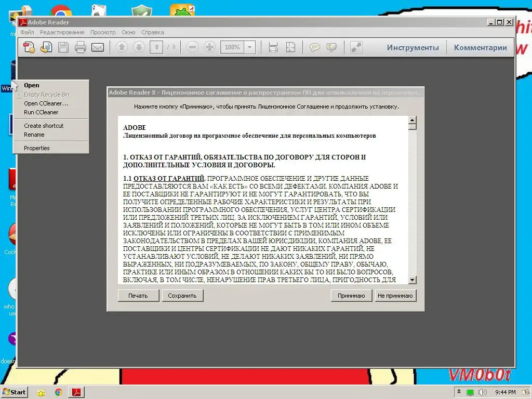Click the ADOBE heading in license text
Screen dimensions: 532x399
[135, 128]
